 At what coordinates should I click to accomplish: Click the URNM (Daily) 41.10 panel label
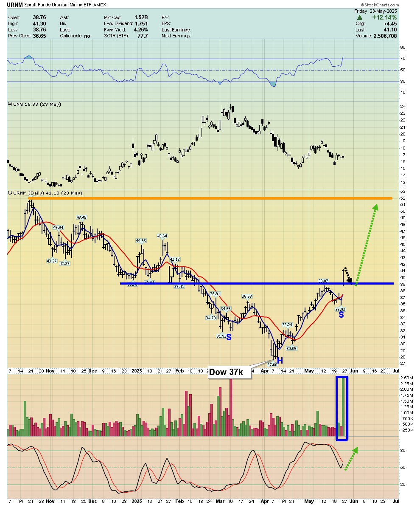(45, 193)
